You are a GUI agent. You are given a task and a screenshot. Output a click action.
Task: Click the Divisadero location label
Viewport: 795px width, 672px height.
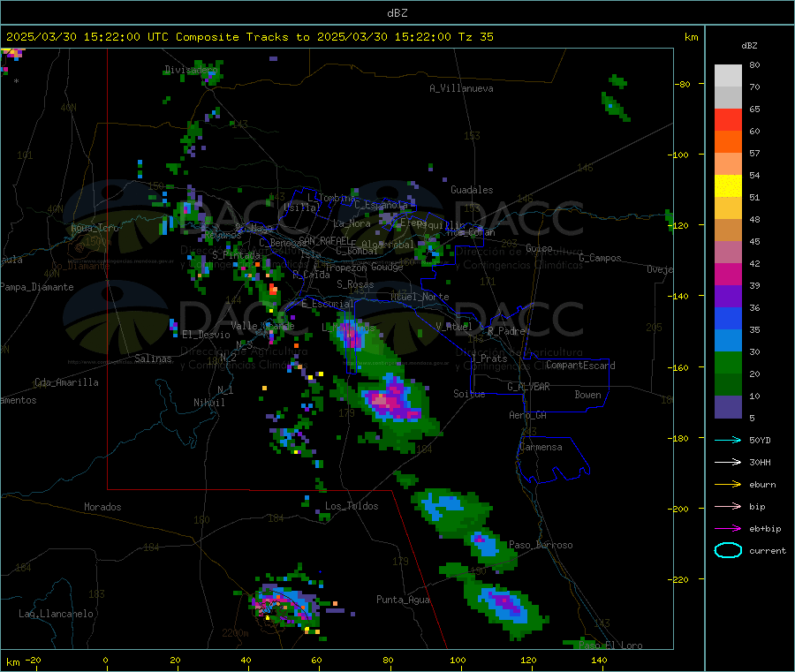click(x=191, y=70)
